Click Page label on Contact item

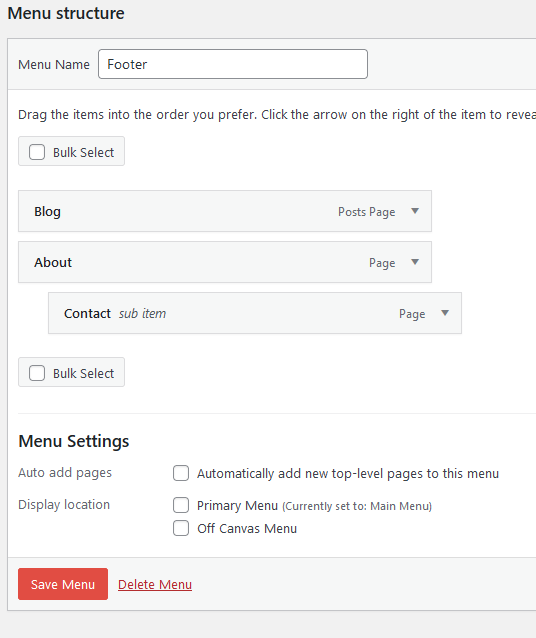[x=412, y=314]
